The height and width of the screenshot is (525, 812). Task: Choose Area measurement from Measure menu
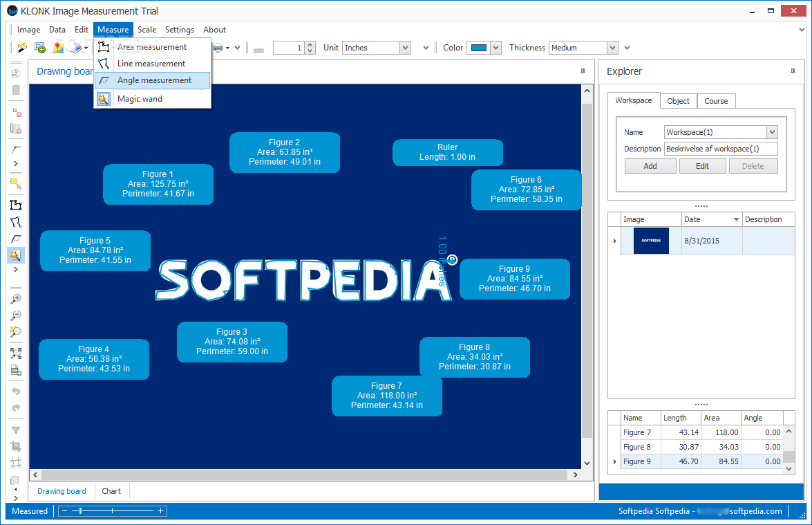[x=152, y=47]
